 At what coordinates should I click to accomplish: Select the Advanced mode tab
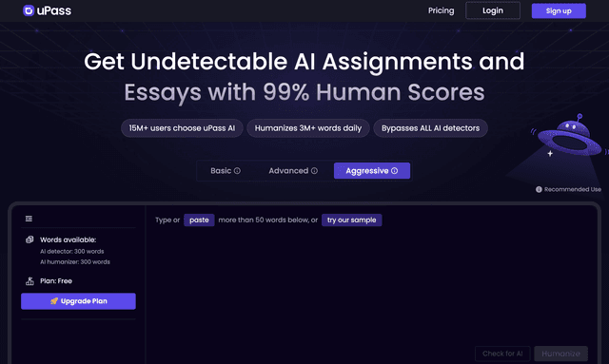[x=293, y=171]
